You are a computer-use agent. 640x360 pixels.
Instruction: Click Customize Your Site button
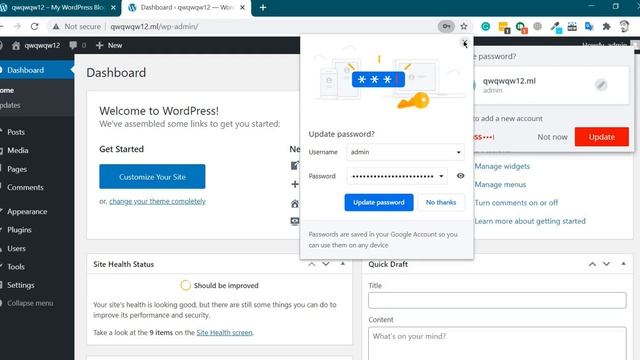pyautogui.click(x=152, y=177)
